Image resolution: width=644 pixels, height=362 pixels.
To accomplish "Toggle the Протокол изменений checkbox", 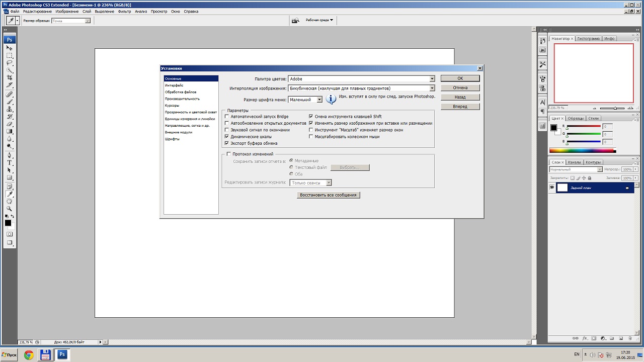I will [x=229, y=154].
